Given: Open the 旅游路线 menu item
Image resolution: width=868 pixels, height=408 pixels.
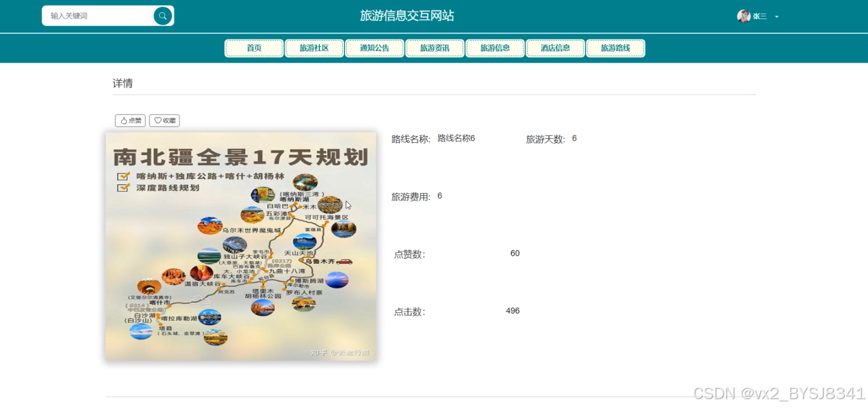Looking at the screenshot, I should click(616, 48).
